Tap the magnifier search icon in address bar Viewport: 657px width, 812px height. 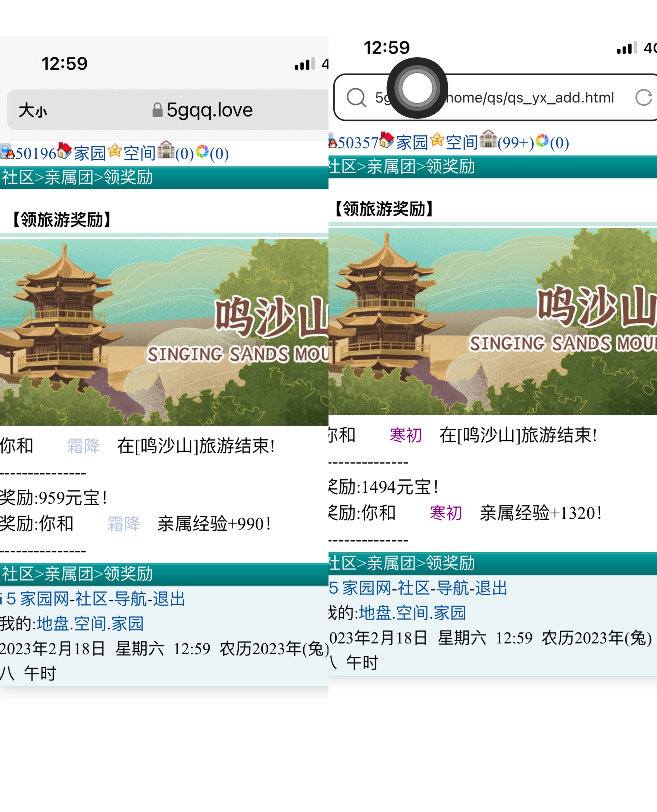pyautogui.click(x=356, y=97)
